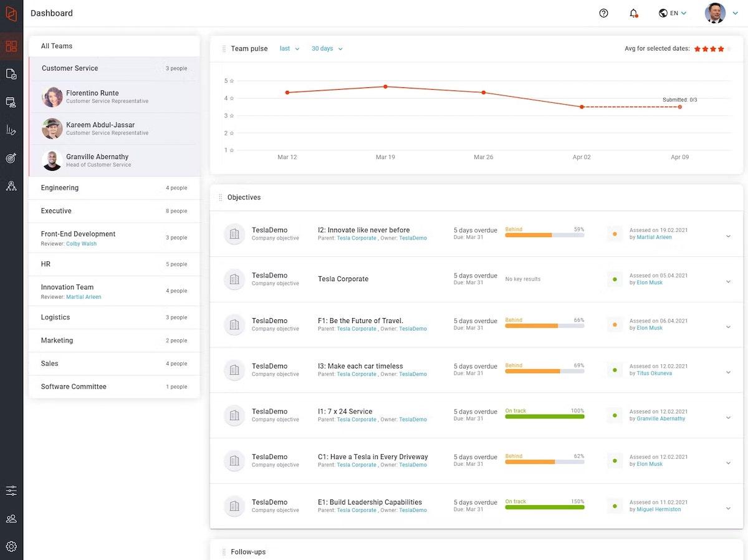Expand the 'I2: Innovate like never before' row
The height and width of the screenshot is (560, 748).
coord(728,236)
